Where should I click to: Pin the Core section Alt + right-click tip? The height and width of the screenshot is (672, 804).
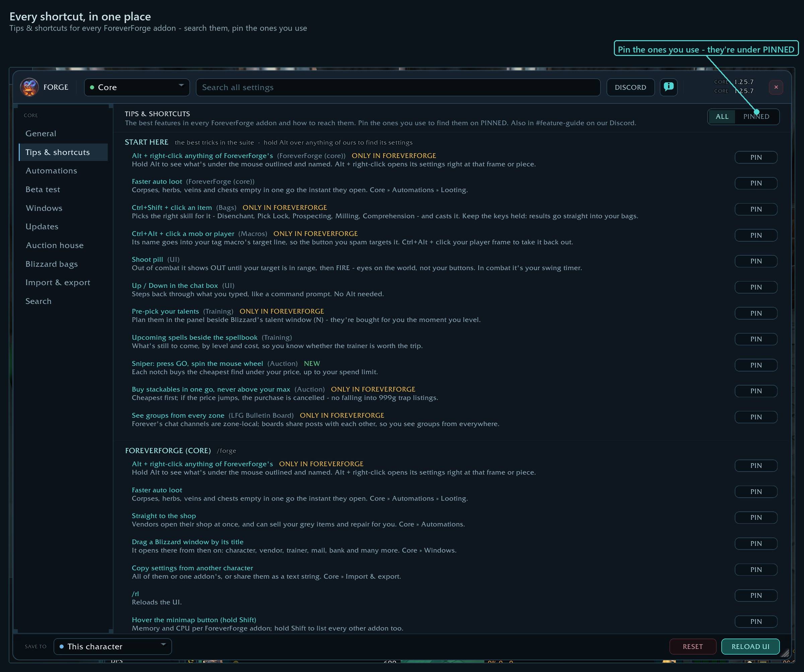pos(756,466)
